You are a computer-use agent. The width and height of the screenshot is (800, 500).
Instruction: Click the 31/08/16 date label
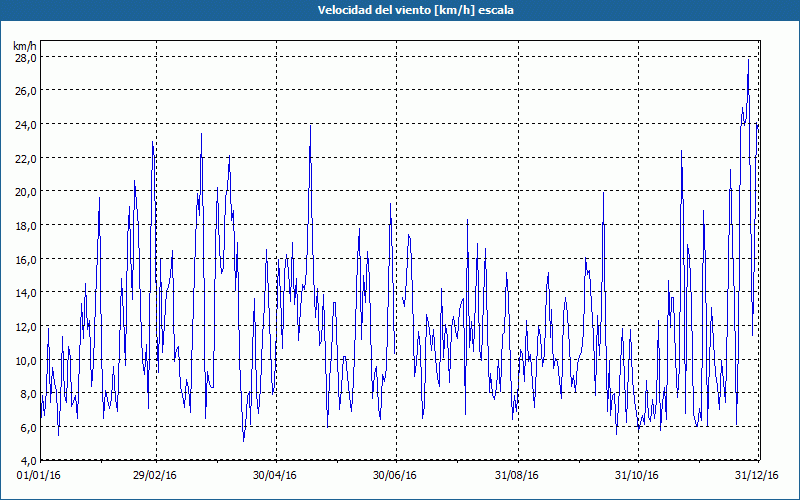pyautogui.click(x=516, y=476)
